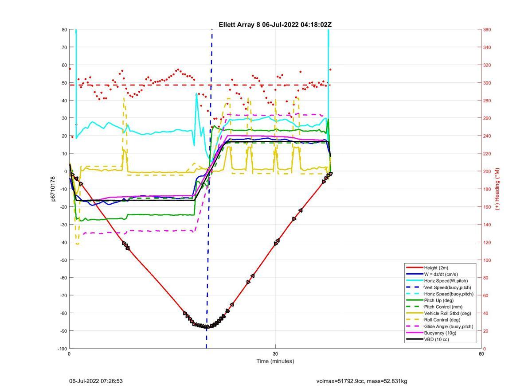The width and height of the screenshot is (532, 392).
Task: Click the left axis tick label '-100'
Action: (62, 349)
